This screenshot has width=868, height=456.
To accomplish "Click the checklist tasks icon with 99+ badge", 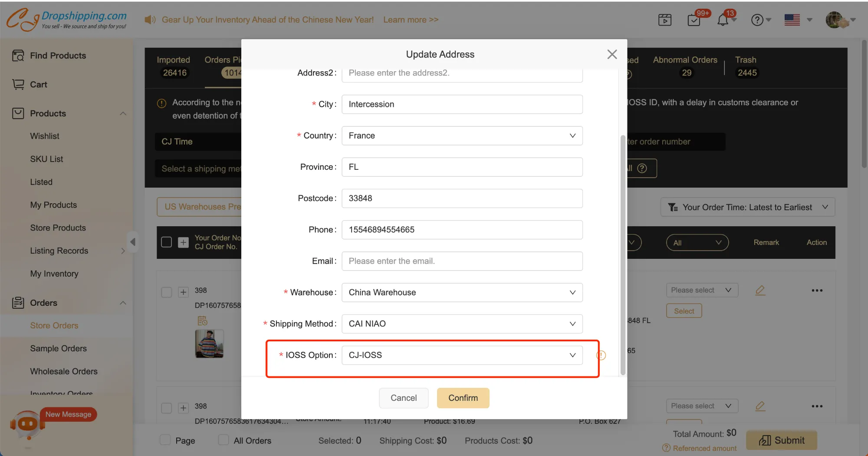I will click(x=694, y=20).
